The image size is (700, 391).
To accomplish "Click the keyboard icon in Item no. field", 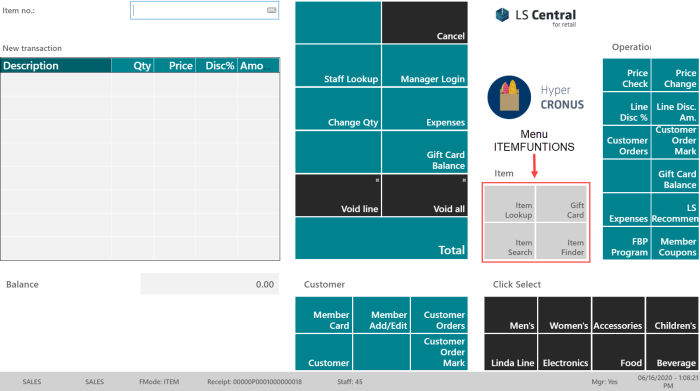I will click(x=271, y=10).
